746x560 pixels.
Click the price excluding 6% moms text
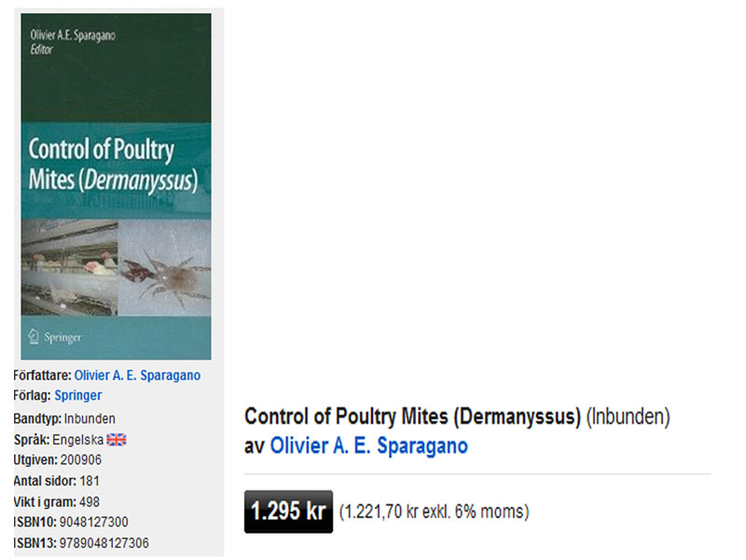[434, 512]
